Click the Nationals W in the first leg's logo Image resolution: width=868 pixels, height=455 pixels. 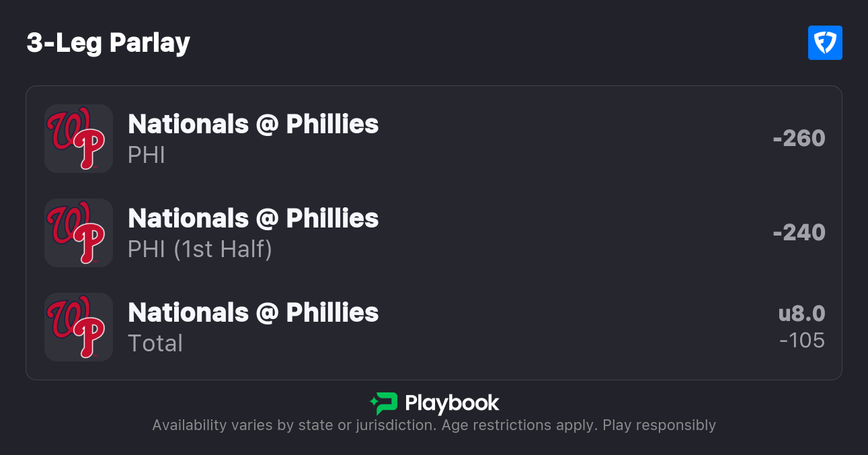pos(67,129)
